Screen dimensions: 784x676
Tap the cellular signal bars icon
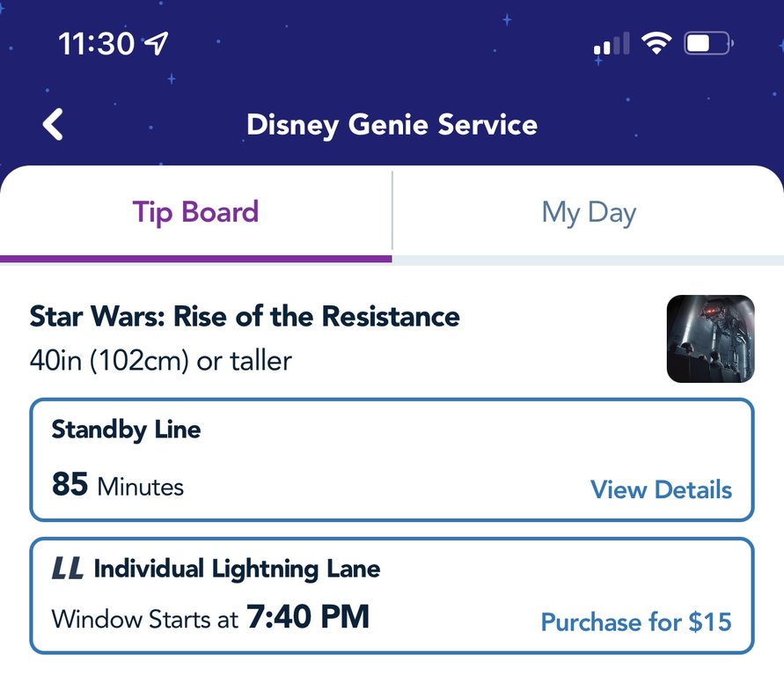tap(612, 44)
